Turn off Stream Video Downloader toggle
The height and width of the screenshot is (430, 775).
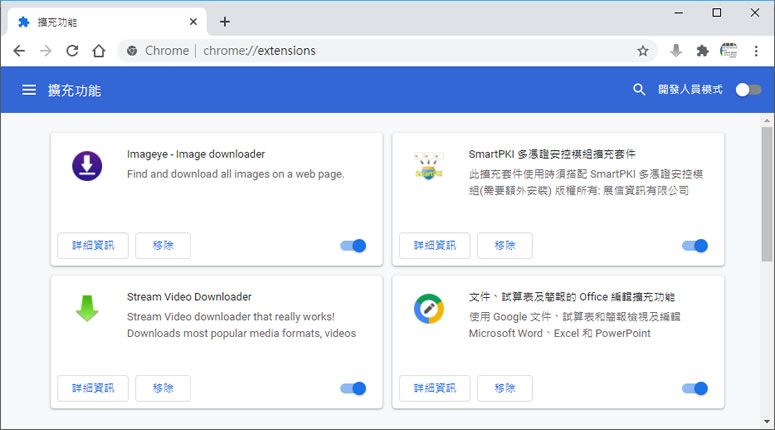click(353, 388)
